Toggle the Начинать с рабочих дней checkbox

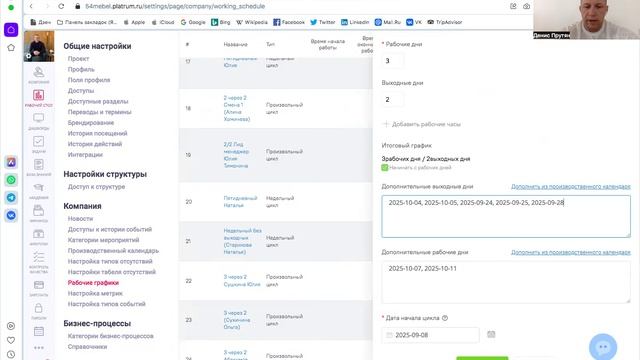[x=384, y=167]
